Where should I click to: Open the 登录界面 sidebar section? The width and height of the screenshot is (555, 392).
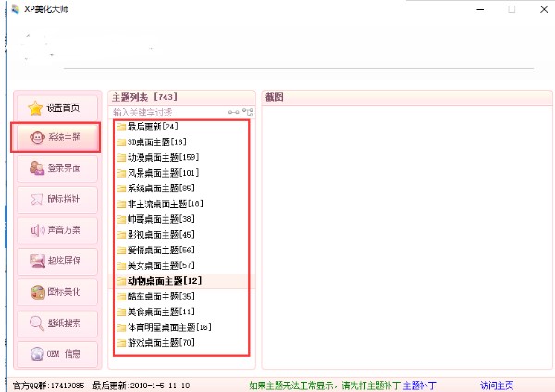tap(57, 168)
